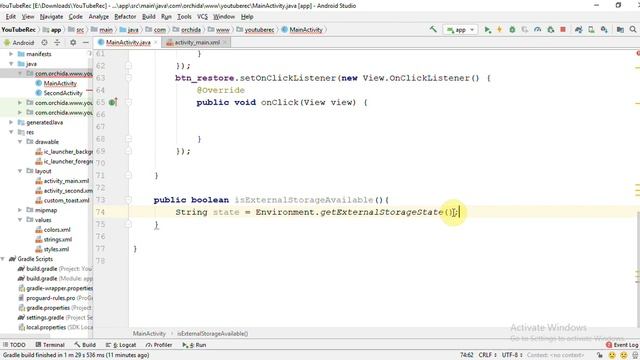
Task: Open the Event Log
Action: coord(622,345)
